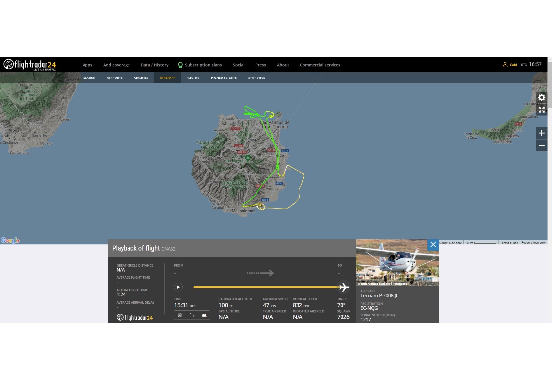Click the flight route path toggle icon
The width and height of the screenshot is (555, 392).
tap(192, 315)
